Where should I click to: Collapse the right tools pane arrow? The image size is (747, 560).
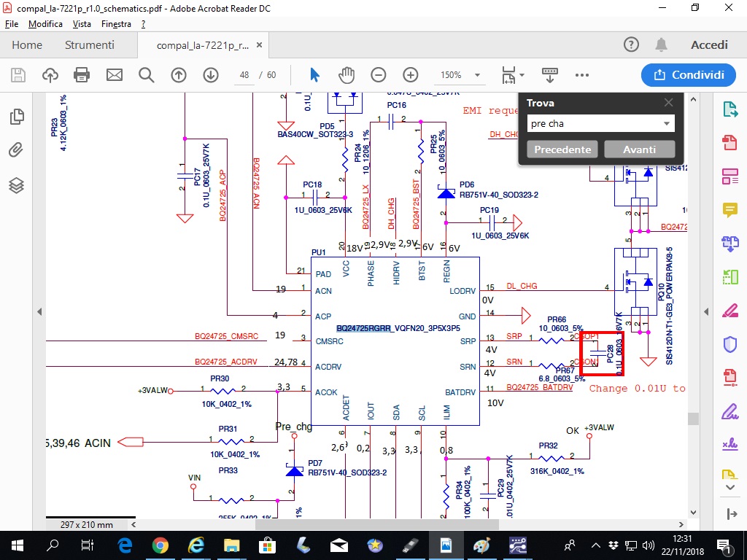[x=708, y=311]
